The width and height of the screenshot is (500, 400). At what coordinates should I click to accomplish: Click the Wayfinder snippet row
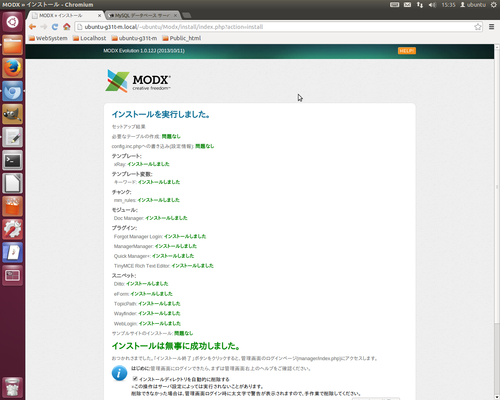pos(147,313)
